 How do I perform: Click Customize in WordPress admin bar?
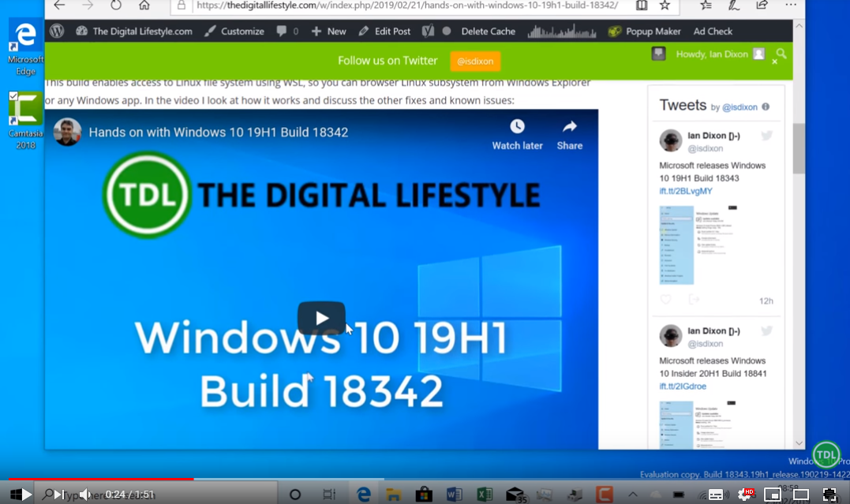tap(234, 32)
